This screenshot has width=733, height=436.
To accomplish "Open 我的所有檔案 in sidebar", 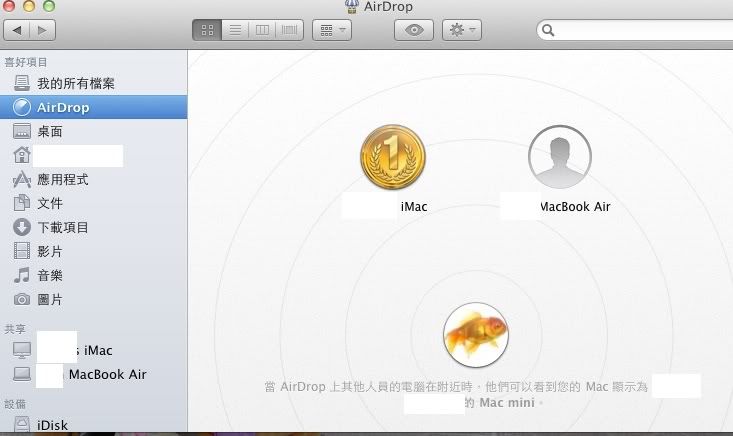I will point(93,83).
